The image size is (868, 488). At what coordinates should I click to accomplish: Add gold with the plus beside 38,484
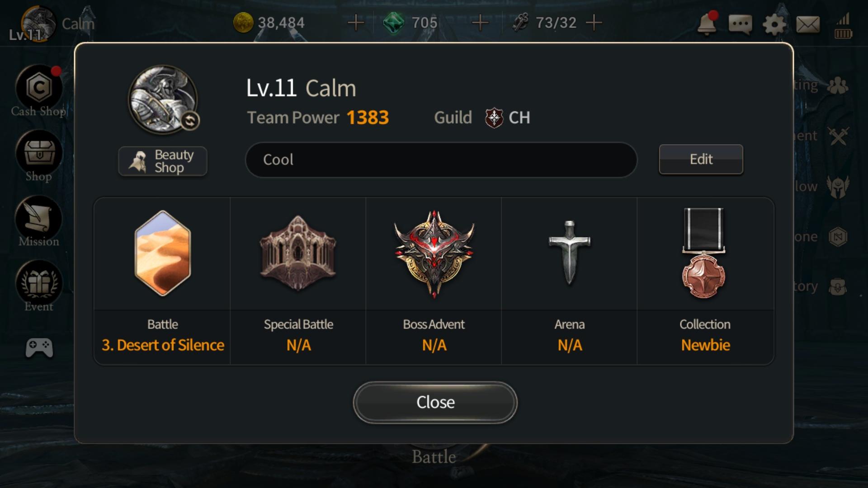(x=356, y=22)
